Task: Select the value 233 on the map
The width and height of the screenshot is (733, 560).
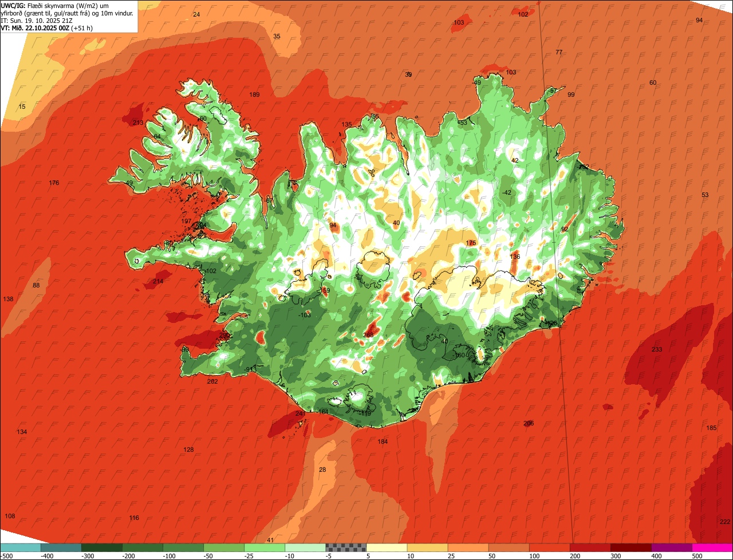Action: click(x=657, y=349)
